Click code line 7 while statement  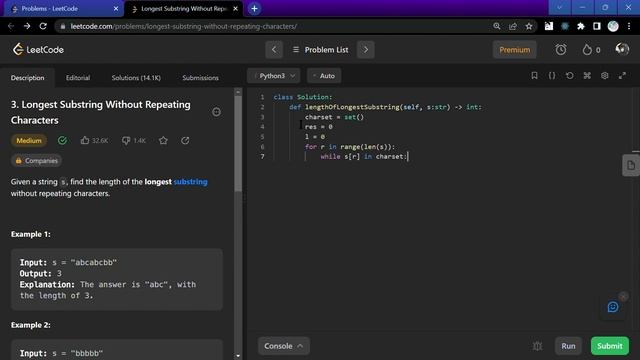[x=363, y=156]
